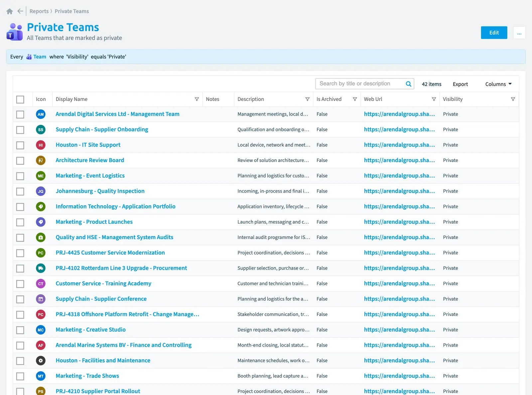
Task: Open the Description column filter
Action: coord(308,99)
